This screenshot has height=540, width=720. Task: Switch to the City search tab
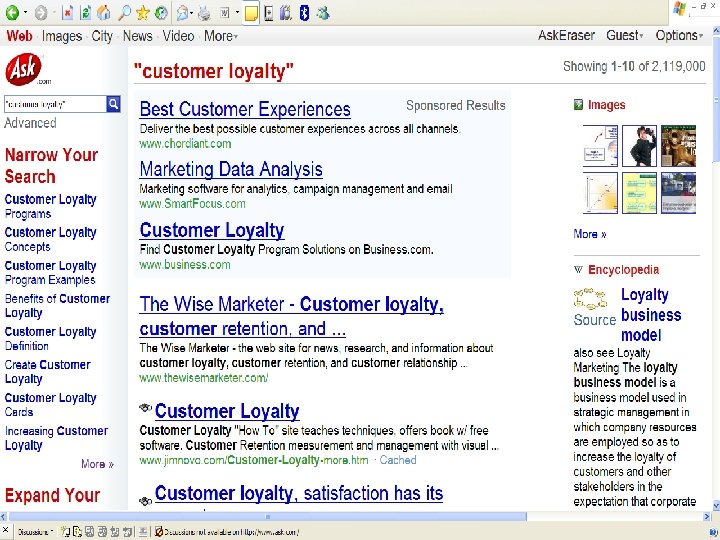102,36
